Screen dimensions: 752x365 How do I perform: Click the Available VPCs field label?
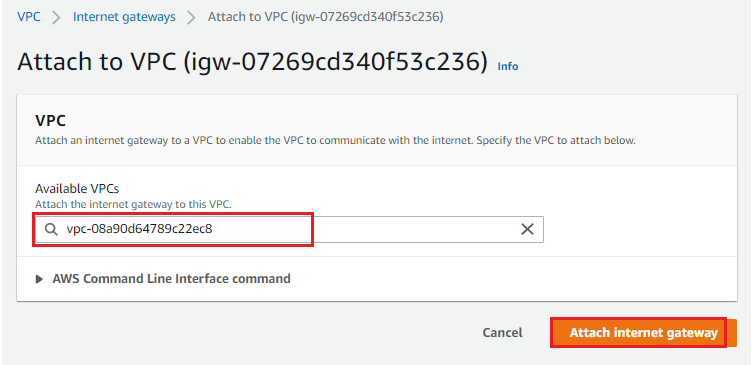click(x=77, y=189)
